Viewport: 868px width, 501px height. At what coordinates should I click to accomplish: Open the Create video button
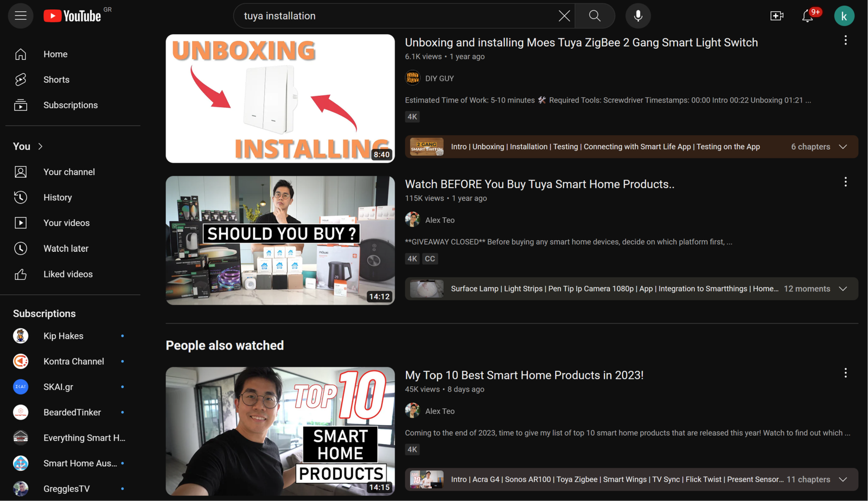tap(777, 16)
